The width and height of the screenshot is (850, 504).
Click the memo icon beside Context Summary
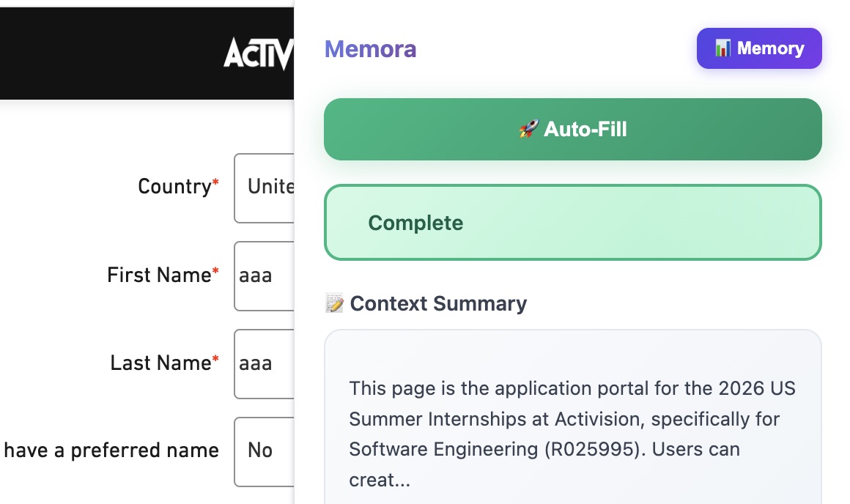pos(334,303)
